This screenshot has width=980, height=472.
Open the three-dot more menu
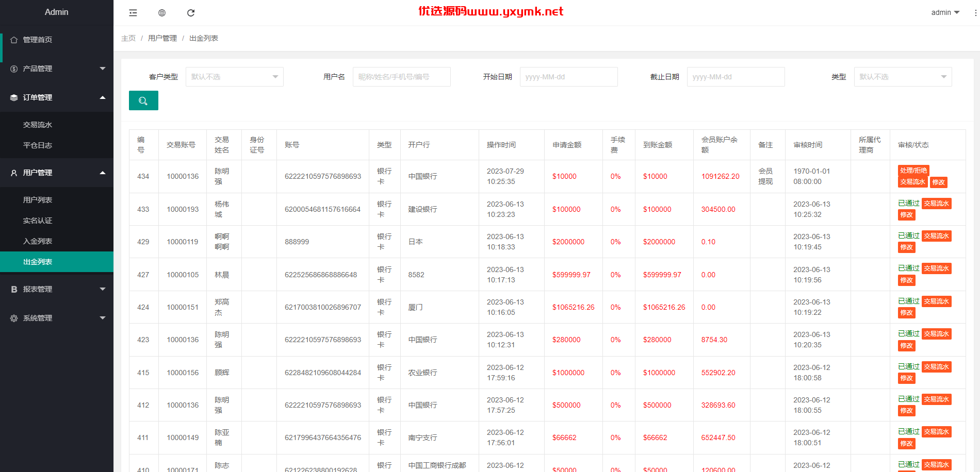[x=975, y=13]
